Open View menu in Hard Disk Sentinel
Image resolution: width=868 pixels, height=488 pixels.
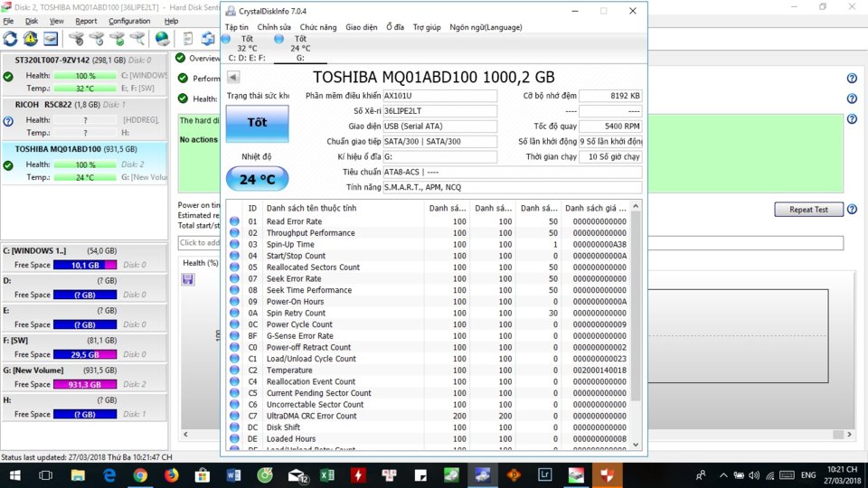[56, 21]
